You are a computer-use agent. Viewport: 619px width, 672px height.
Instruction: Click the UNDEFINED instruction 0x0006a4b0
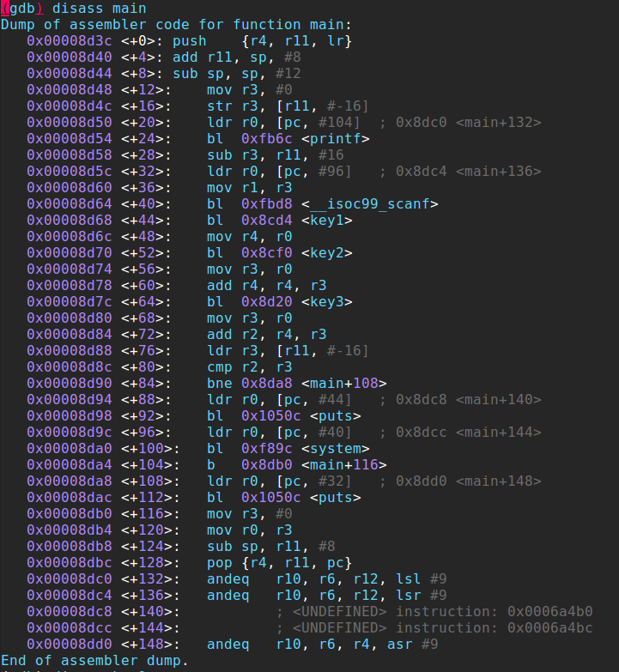coord(434,611)
